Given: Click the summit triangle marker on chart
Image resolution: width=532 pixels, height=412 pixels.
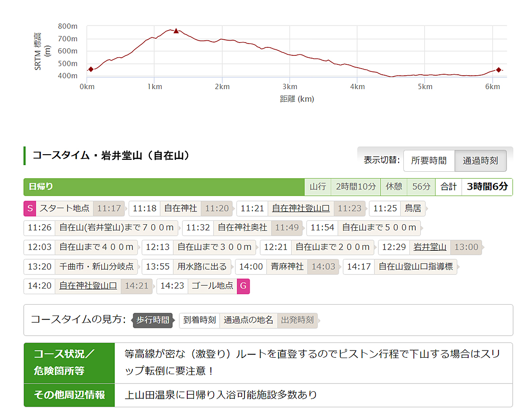Looking at the screenshot, I should pos(176,31).
